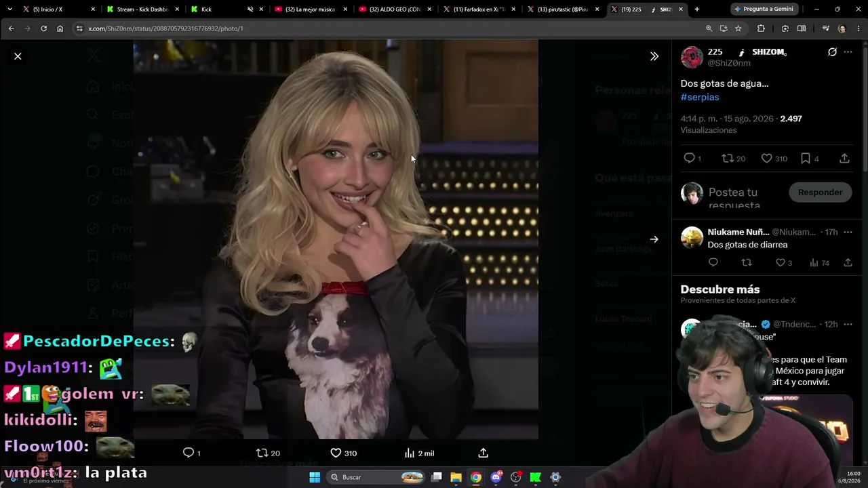This screenshot has width=868, height=488.
Task: Close the photo viewer with the X icon
Action: [18, 56]
